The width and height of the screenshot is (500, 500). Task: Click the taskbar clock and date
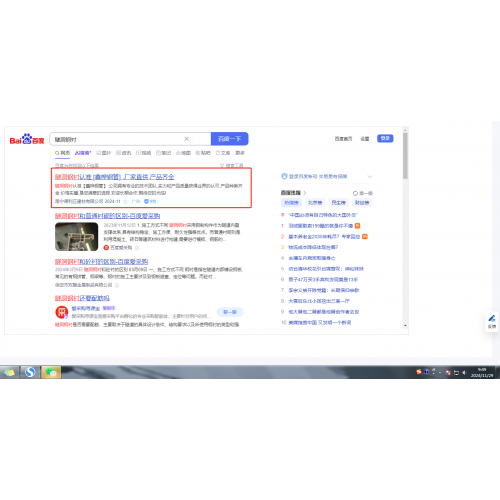coord(482,372)
